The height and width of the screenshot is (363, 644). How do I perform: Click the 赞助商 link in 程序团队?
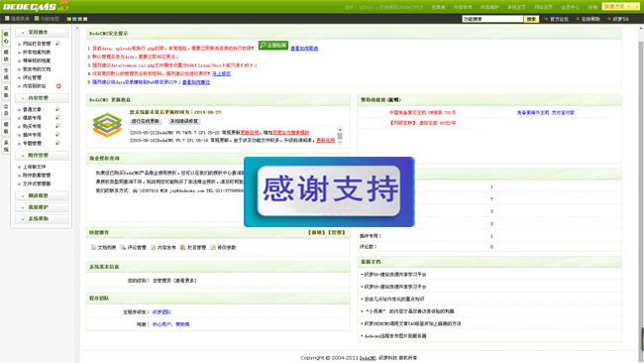(182, 324)
